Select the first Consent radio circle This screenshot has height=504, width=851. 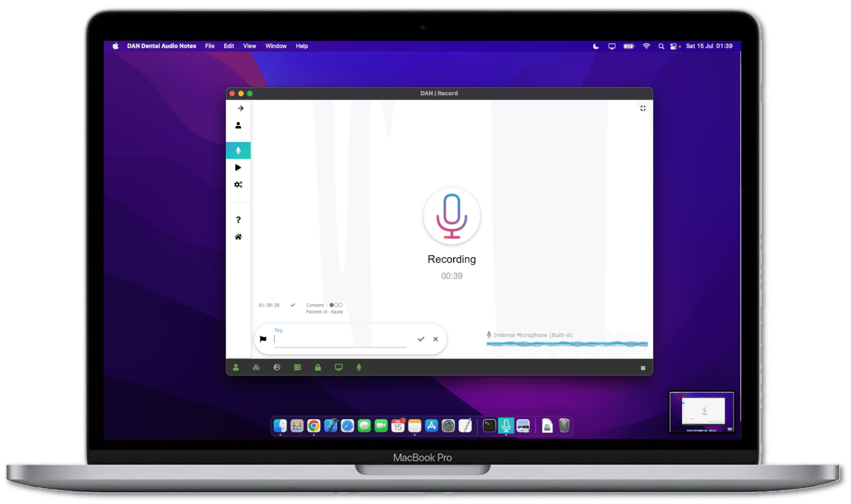pos(331,305)
